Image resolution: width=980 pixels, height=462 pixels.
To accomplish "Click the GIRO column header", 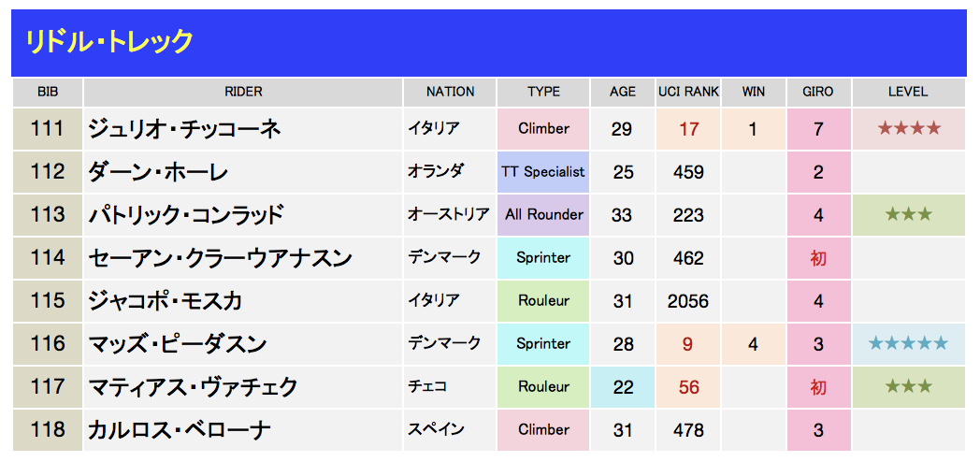I will point(818,92).
